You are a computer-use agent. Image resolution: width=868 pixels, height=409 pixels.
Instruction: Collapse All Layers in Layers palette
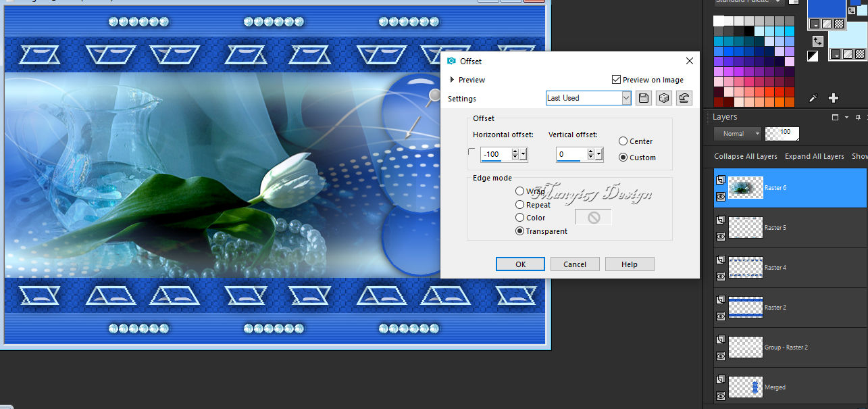(x=746, y=156)
